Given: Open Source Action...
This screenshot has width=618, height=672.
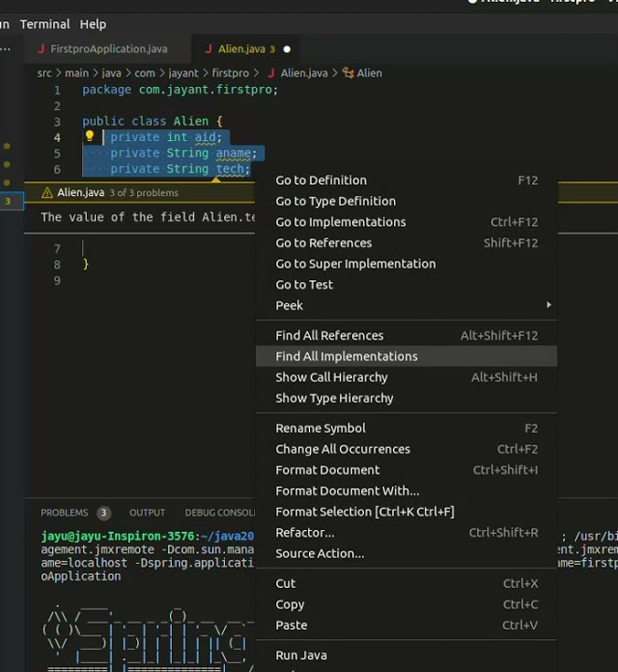Looking at the screenshot, I should click(406, 553).
